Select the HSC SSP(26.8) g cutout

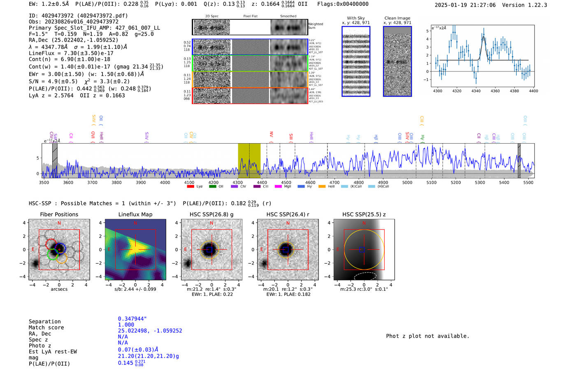point(211,250)
